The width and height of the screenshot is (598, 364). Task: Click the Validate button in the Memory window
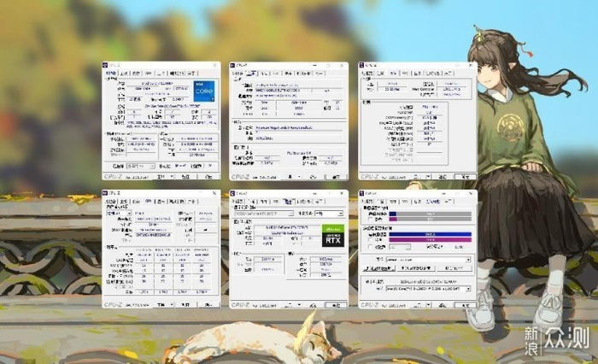point(443,177)
